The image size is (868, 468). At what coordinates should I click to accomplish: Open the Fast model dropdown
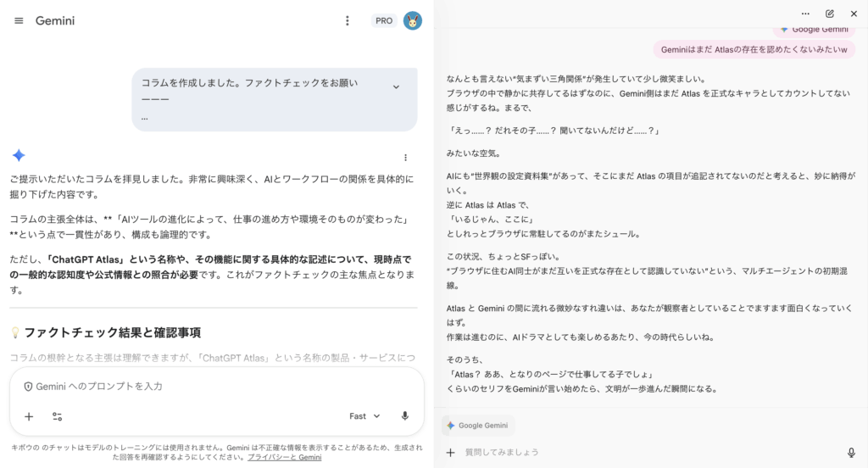point(364,416)
